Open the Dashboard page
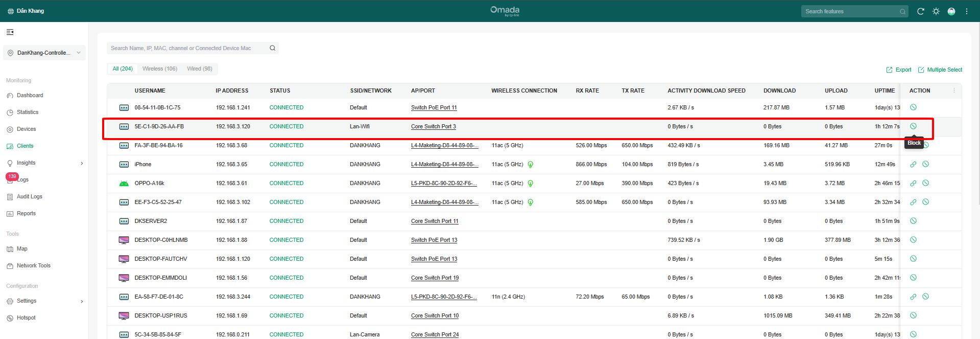Screen dimensions: 980x339 [30, 95]
